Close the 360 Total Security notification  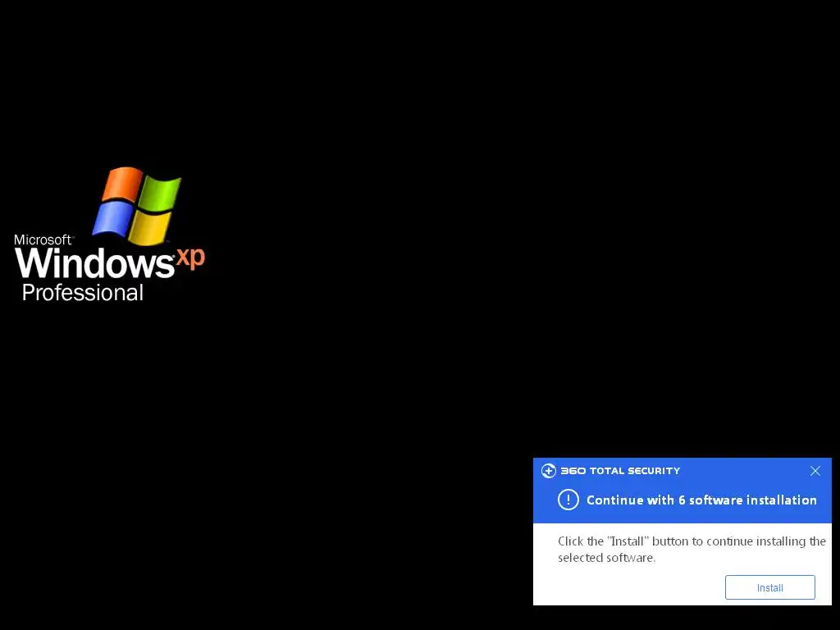tap(815, 471)
